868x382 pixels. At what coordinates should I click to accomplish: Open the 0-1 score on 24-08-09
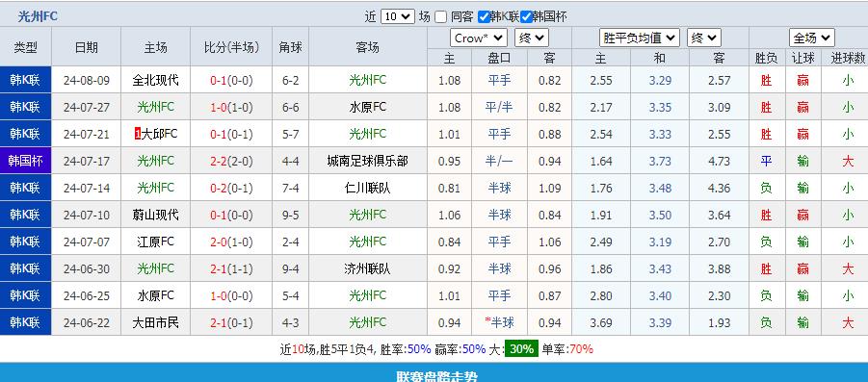[x=219, y=80]
